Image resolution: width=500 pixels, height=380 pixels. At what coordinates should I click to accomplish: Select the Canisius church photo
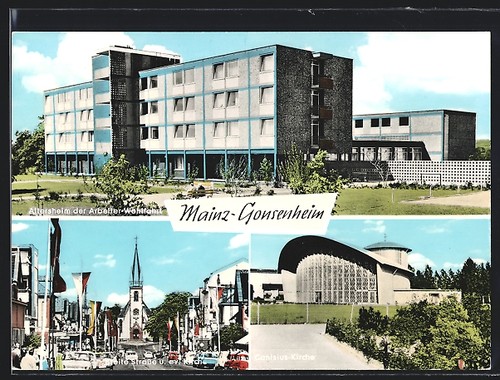(x=370, y=295)
